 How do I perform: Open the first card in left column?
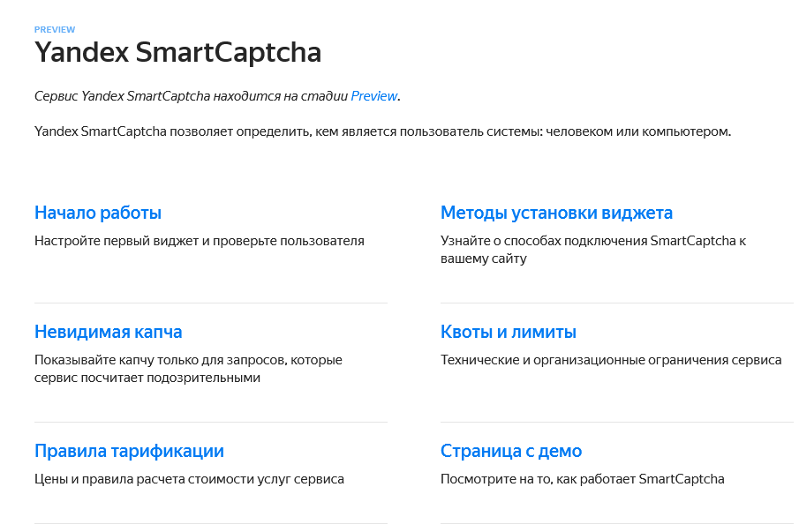96,212
